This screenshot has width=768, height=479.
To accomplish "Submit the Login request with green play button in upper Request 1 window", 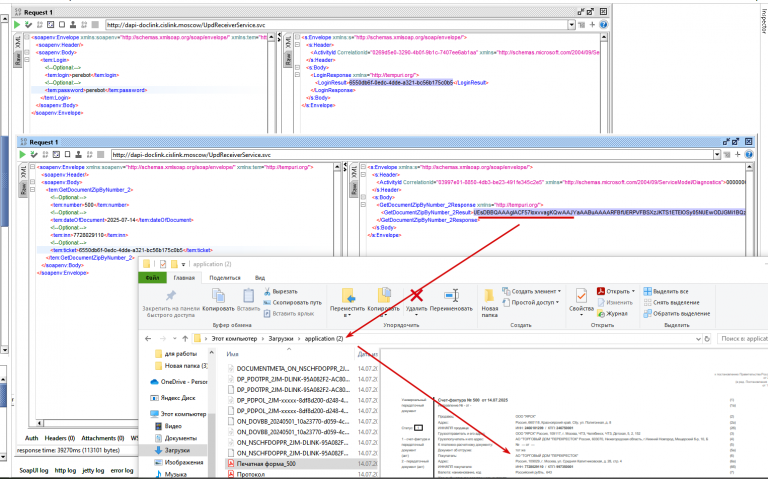I will (17, 24).
